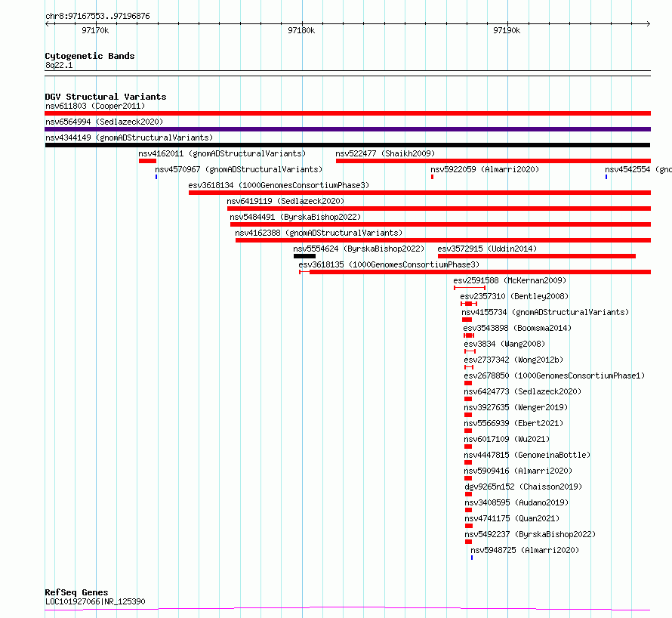This screenshot has width=672, height=618.
Task: Open the nsv5948725 (Almarri2020) label
Action: (525, 550)
